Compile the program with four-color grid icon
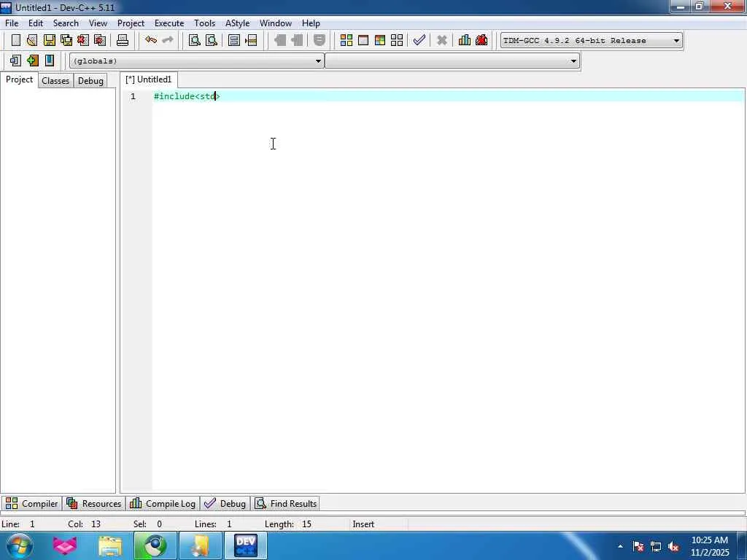Image resolution: width=747 pixels, height=560 pixels. [347, 41]
